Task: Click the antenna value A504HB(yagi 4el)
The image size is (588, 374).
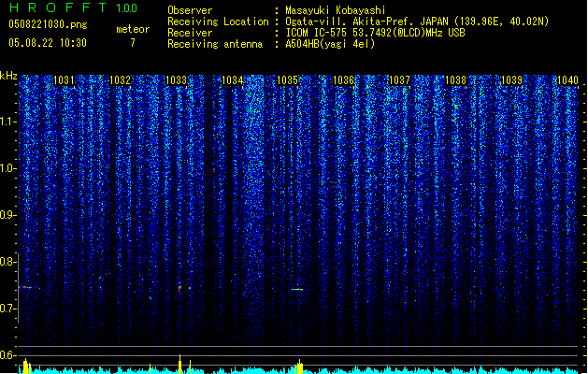Action: click(x=330, y=44)
